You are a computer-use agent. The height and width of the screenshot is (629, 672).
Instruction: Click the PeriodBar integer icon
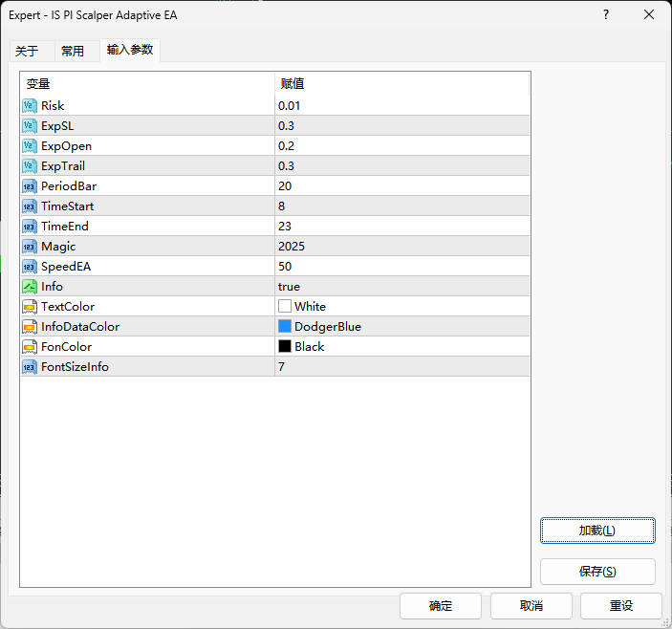[x=29, y=185]
